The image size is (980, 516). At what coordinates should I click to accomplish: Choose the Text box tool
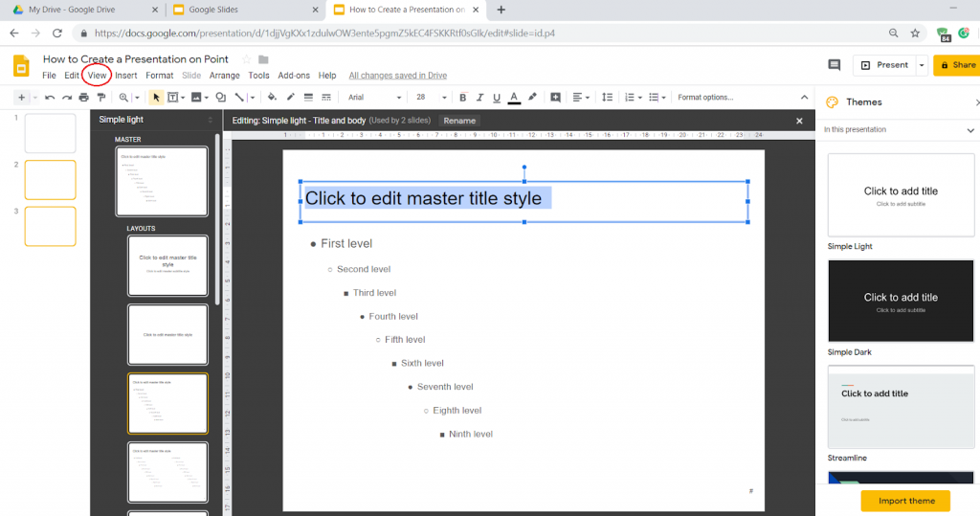(x=173, y=98)
